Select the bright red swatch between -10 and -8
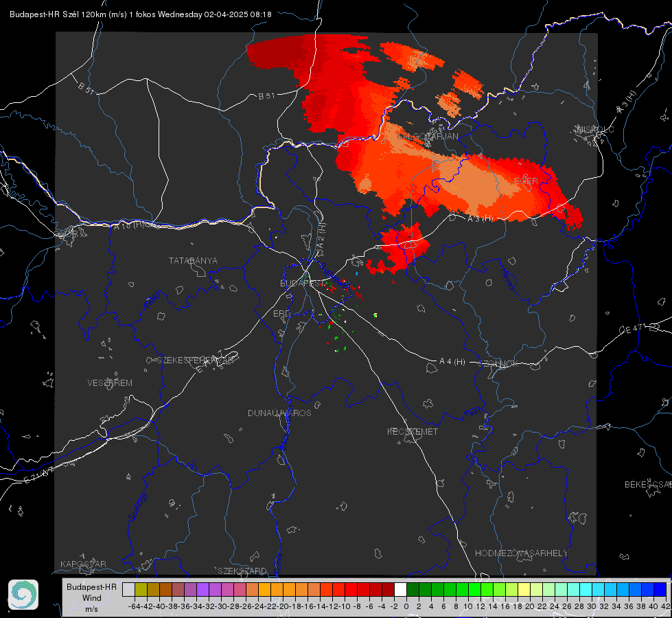672x618 pixels. [x=351, y=590]
